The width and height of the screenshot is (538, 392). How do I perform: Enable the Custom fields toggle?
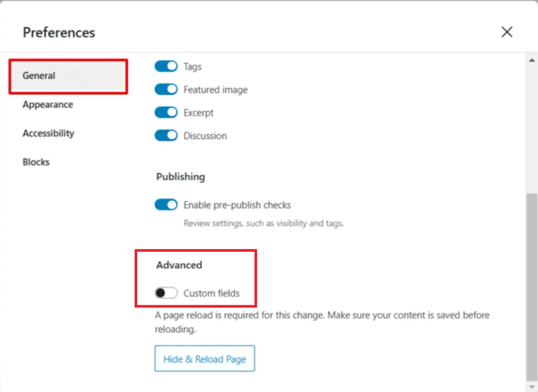pyautogui.click(x=166, y=293)
